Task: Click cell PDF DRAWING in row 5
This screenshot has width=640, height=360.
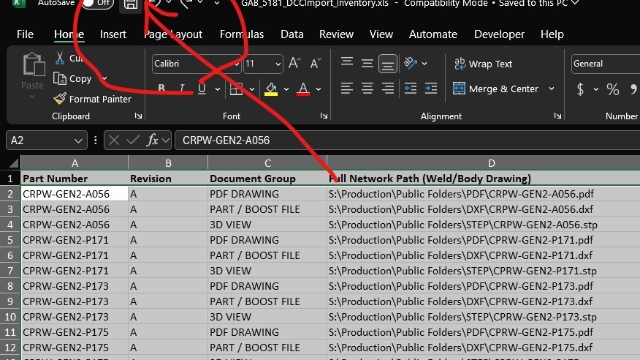Action: pyautogui.click(x=267, y=240)
